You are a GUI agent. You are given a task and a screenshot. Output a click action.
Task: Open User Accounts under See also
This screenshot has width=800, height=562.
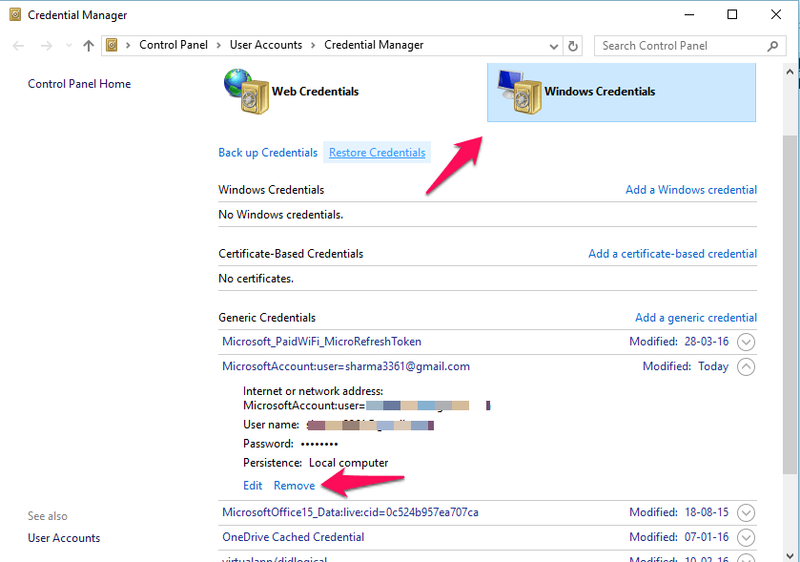64,538
